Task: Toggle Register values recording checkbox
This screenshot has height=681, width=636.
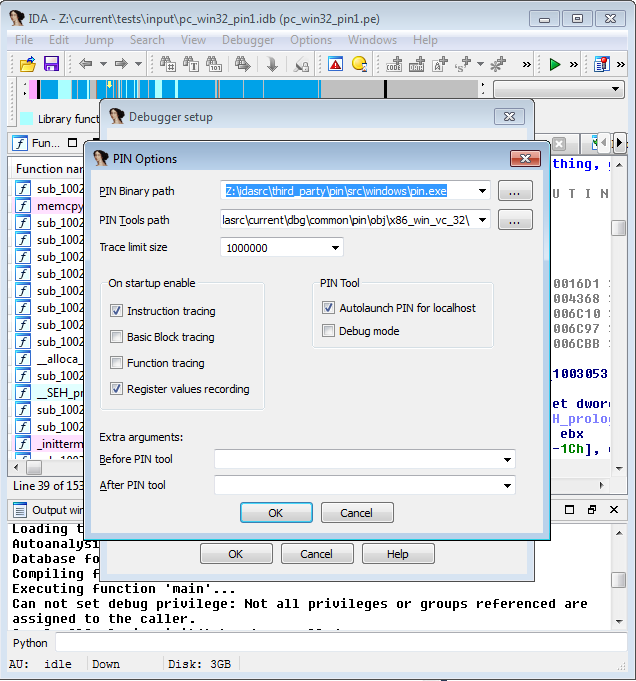Action: pos(116,389)
